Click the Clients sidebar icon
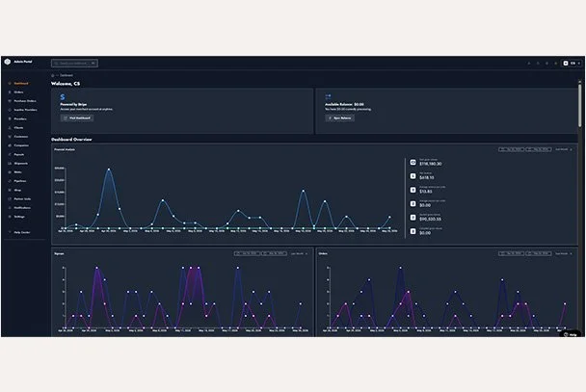This screenshot has width=586, height=392. 10,128
